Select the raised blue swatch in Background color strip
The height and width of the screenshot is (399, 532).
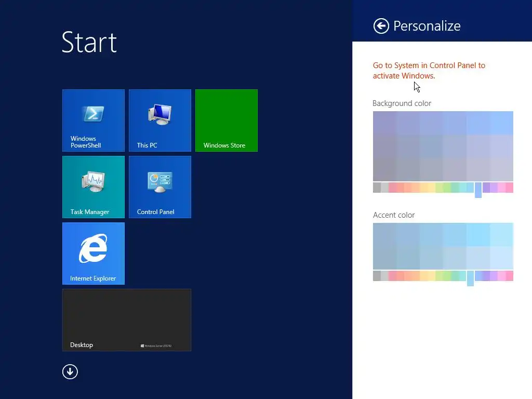tap(478, 190)
